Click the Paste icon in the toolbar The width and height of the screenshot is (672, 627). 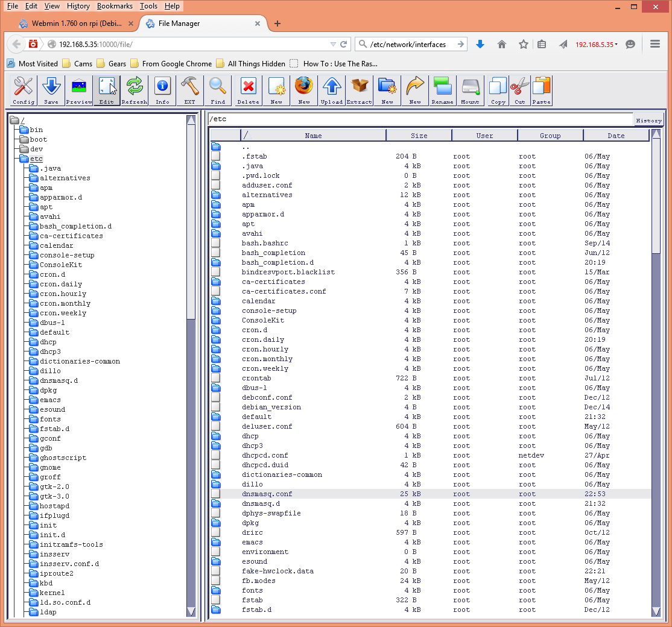pos(541,90)
